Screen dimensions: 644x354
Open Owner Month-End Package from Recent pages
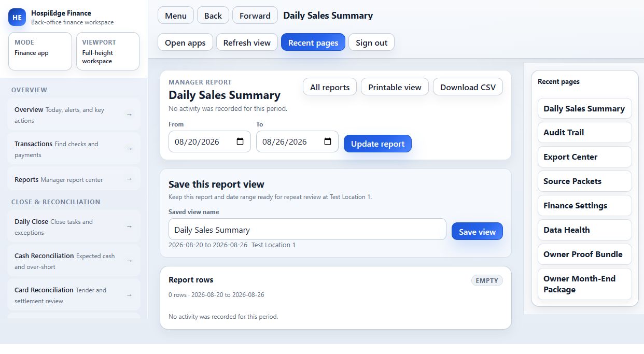tap(584, 284)
